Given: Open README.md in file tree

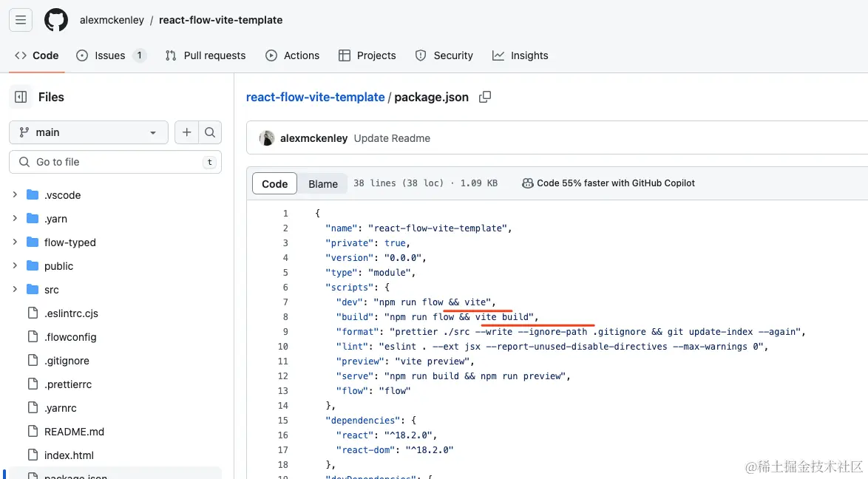Looking at the screenshot, I should pyautogui.click(x=74, y=432).
